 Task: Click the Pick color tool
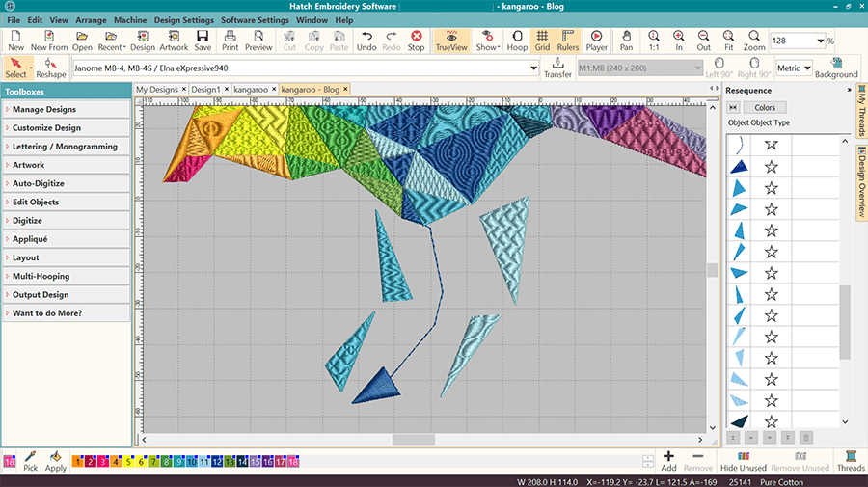[31, 461]
